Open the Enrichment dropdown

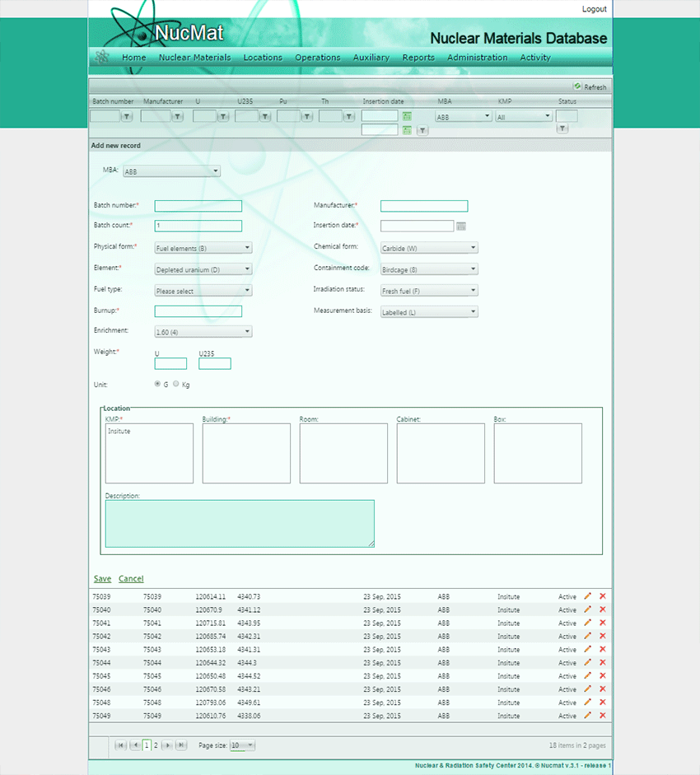pos(203,331)
